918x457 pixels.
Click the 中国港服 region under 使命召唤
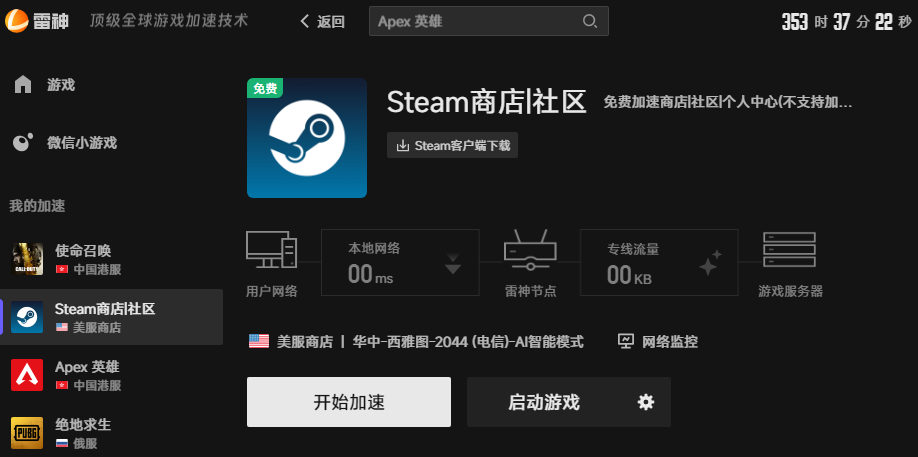tap(88, 270)
